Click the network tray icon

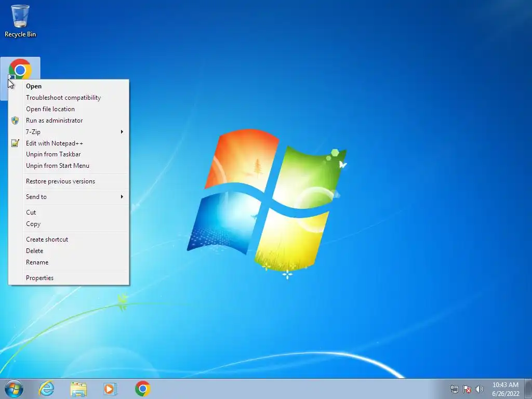tap(454, 389)
